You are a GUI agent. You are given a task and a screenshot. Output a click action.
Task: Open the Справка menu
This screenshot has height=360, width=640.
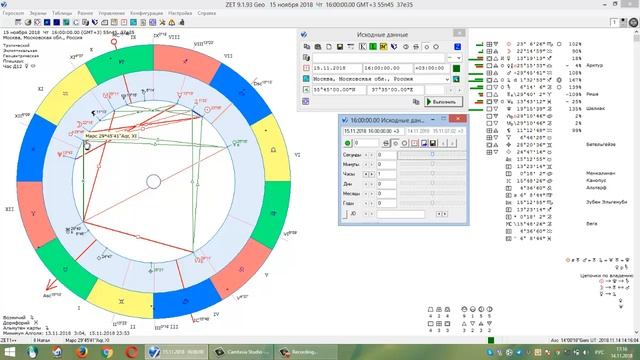207,13
